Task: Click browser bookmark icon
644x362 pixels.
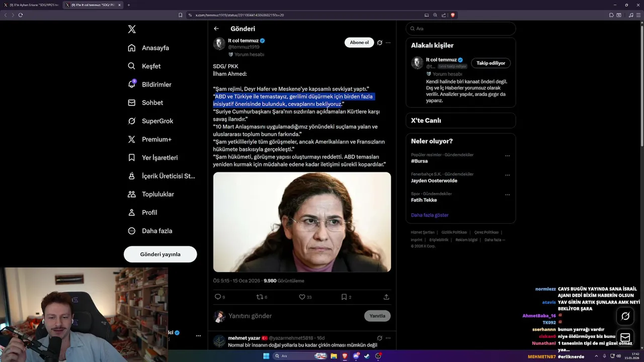Action: point(181,15)
